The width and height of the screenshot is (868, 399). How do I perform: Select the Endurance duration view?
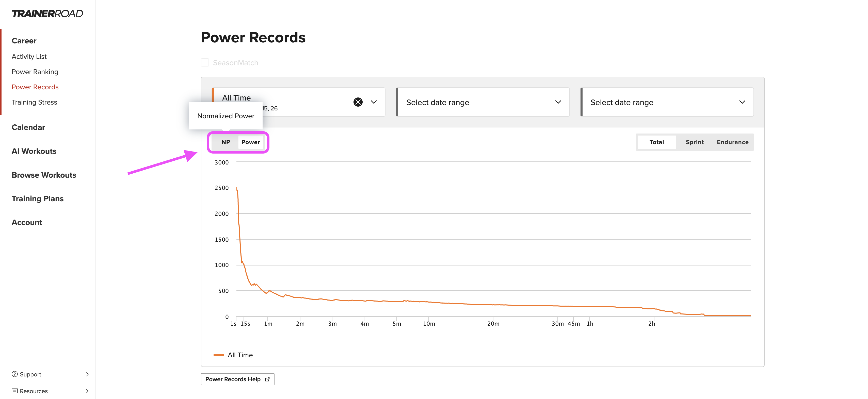click(733, 142)
